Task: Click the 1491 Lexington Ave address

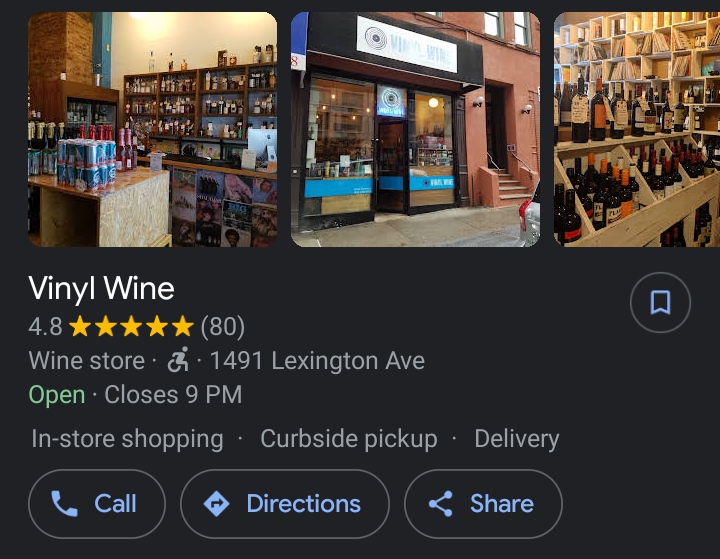Action: 317,361
